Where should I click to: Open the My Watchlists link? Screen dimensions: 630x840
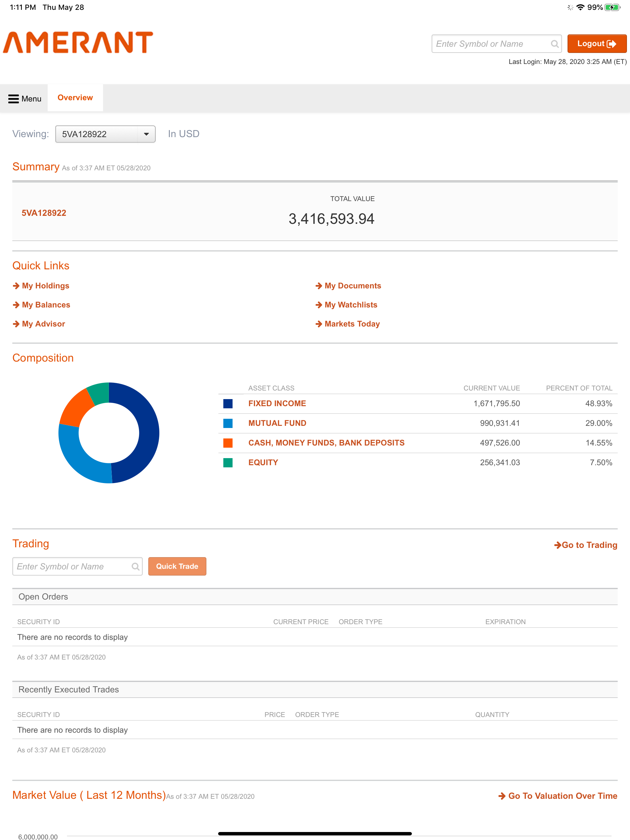point(351,305)
